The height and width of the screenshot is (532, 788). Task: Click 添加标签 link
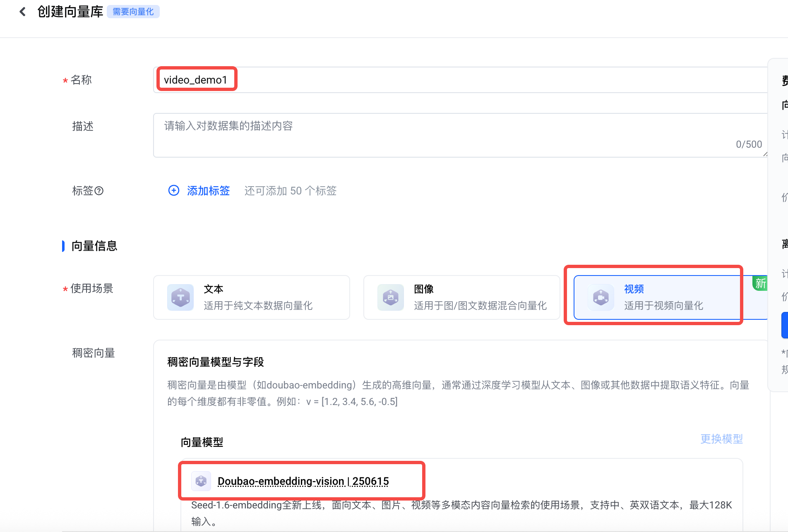point(208,190)
